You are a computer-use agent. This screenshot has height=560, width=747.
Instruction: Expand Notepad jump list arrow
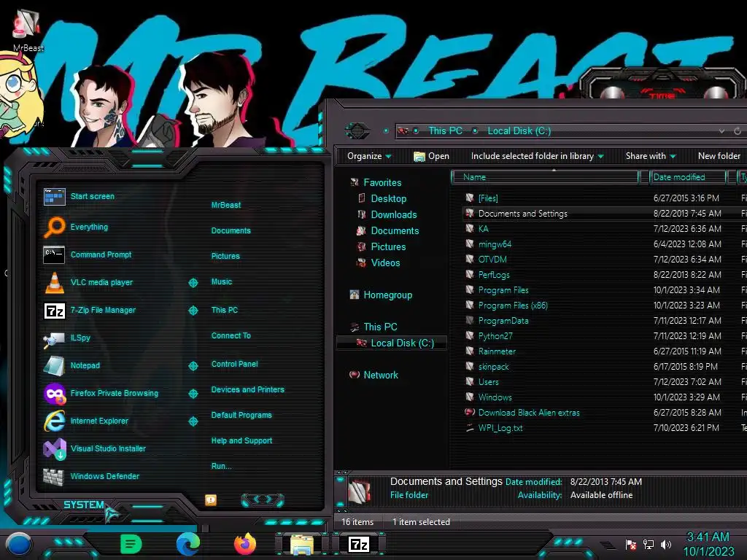193,366
